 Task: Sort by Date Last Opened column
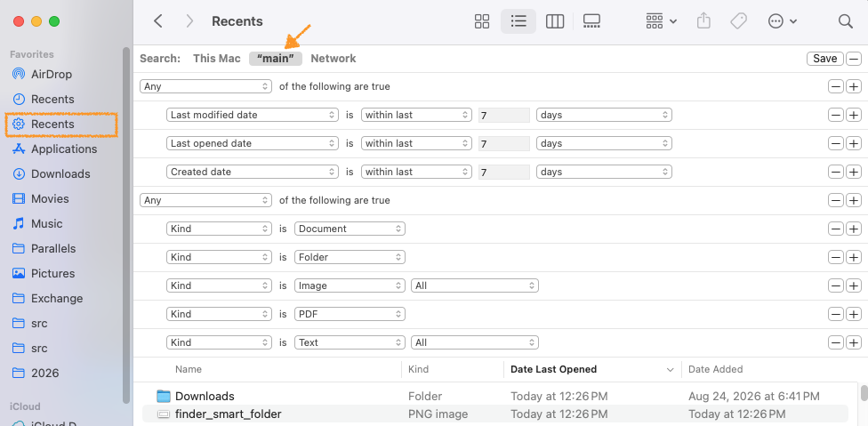coord(553,370)
